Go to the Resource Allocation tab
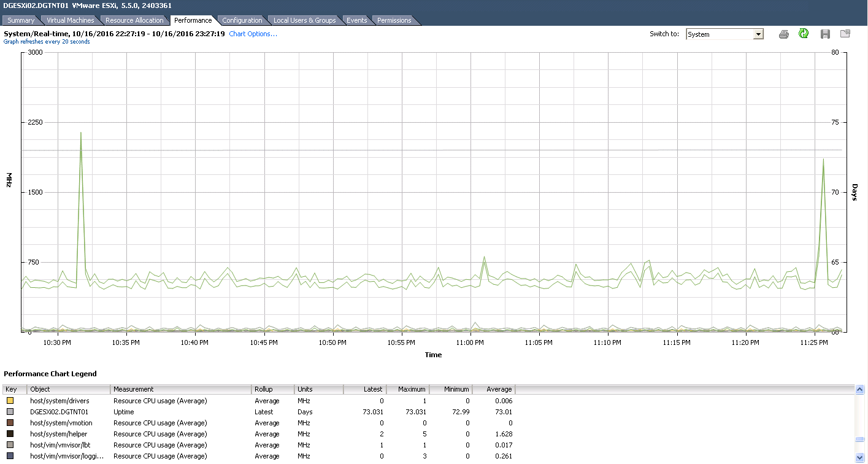Viewport: 868px width, 464px height. coord(134,20)
